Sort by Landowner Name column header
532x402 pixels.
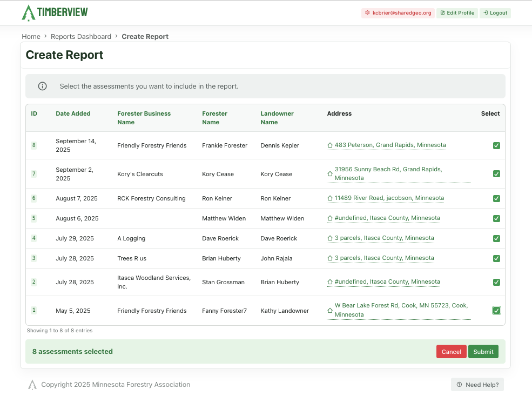coord(277,118)
